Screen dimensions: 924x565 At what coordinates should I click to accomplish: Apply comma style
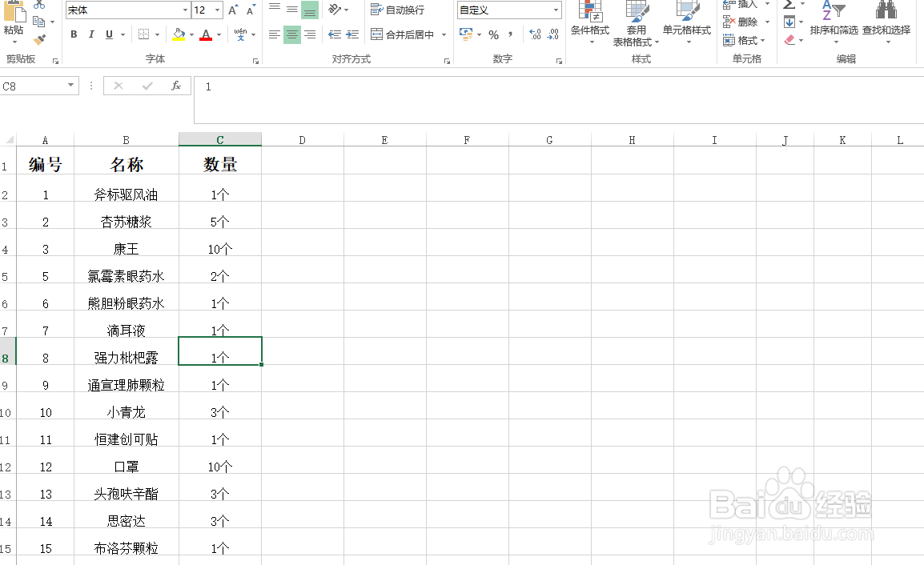510,34
